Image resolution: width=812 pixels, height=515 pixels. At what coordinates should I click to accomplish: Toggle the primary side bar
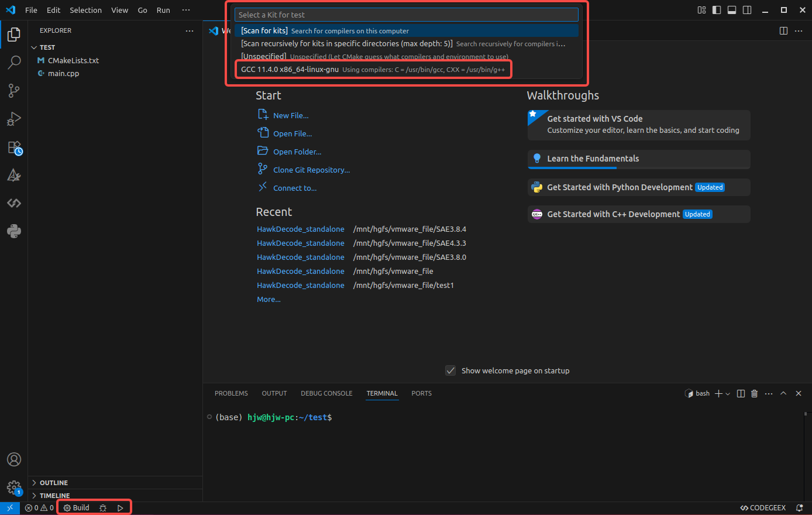click(x=717, y=10)
